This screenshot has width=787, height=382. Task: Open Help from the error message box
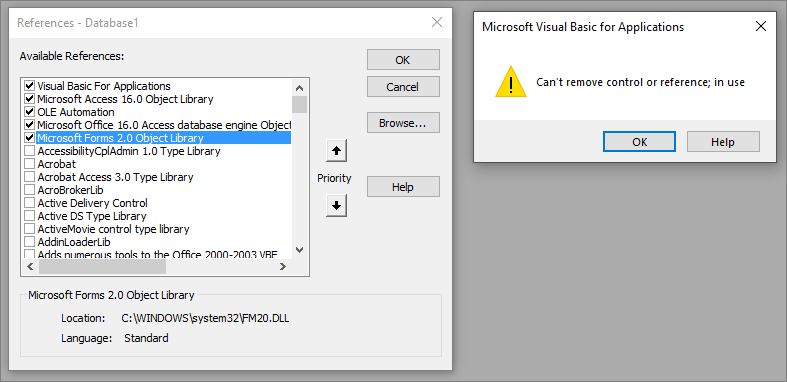pos(723,142)
